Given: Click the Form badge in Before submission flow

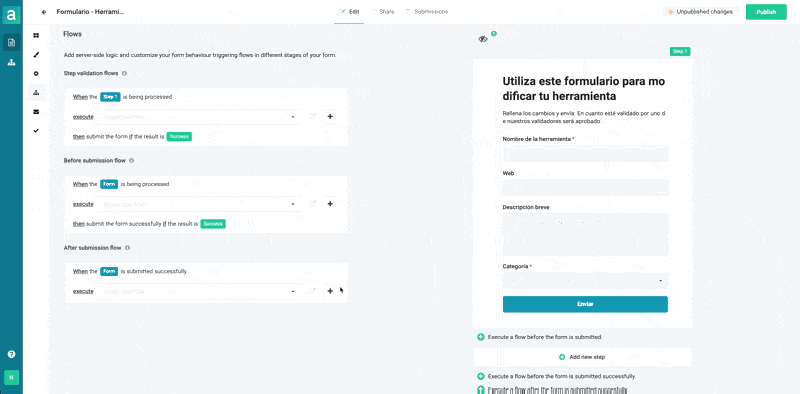Looking at the screenshot, I should [109, 184].
